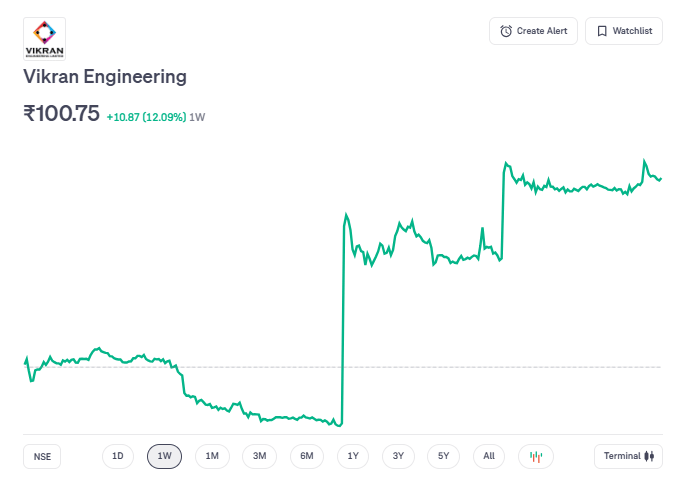Show the 5Y price history
The image size is (675, 493).
pos(444,456)
